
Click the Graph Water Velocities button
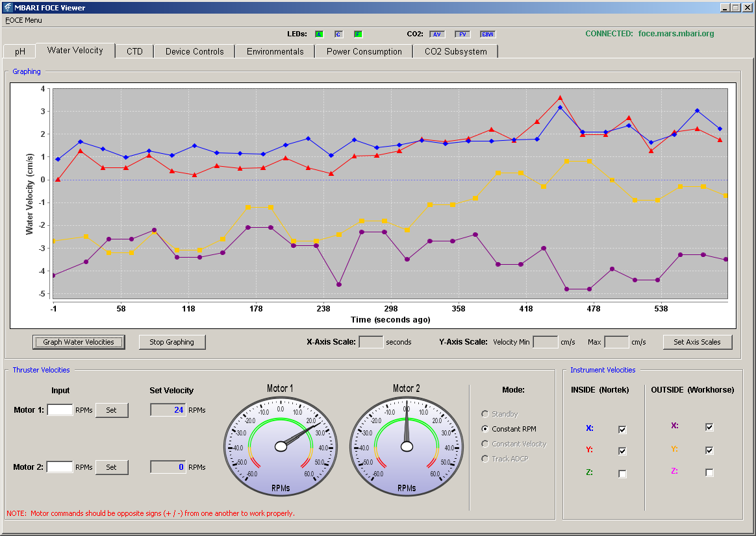pyautogui.click(x=79, y=342)
